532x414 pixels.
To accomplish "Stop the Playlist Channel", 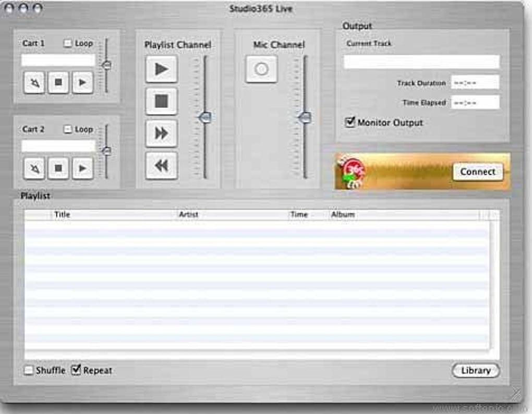I will tap(162, 101).
